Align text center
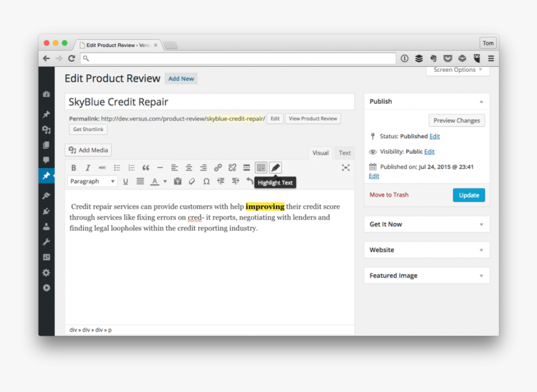This screenshot has height=392, width=537. click(189, 168)
